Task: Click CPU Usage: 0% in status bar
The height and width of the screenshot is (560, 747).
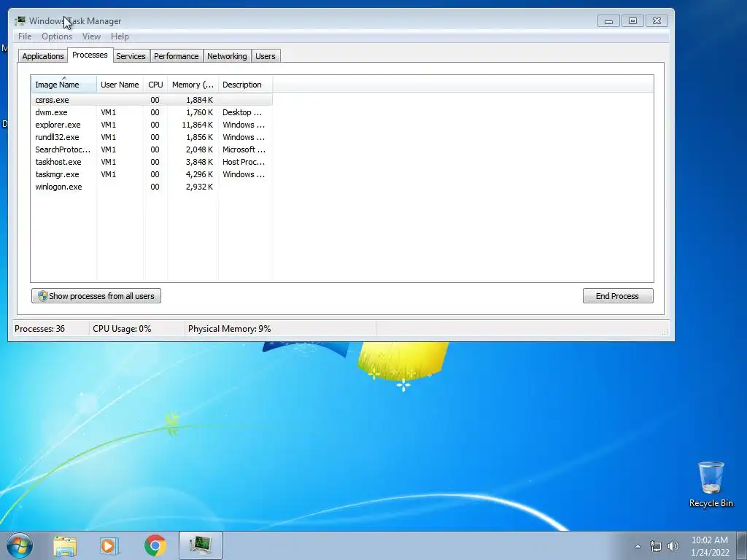Action: (x=122, y=329)
